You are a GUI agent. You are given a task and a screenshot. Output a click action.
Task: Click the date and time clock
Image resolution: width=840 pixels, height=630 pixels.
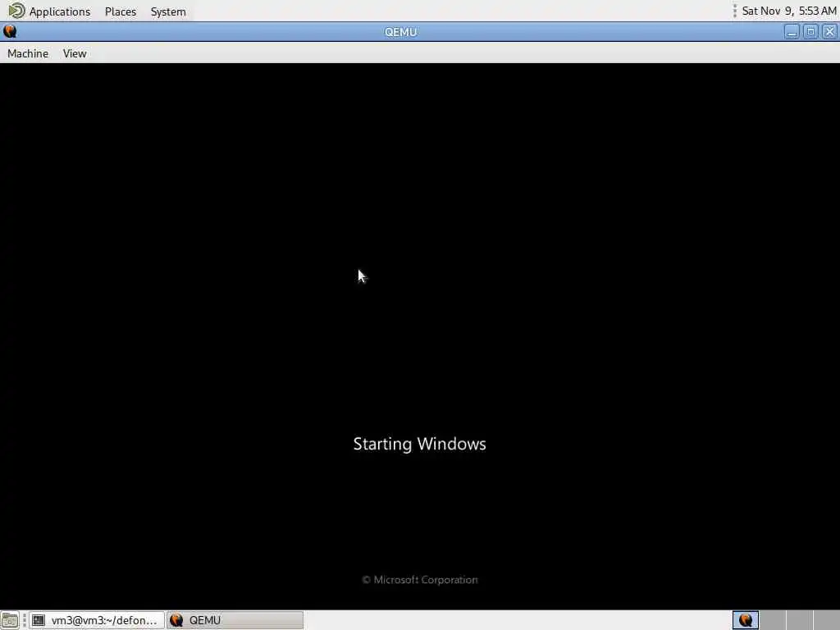tap(788, 11)
